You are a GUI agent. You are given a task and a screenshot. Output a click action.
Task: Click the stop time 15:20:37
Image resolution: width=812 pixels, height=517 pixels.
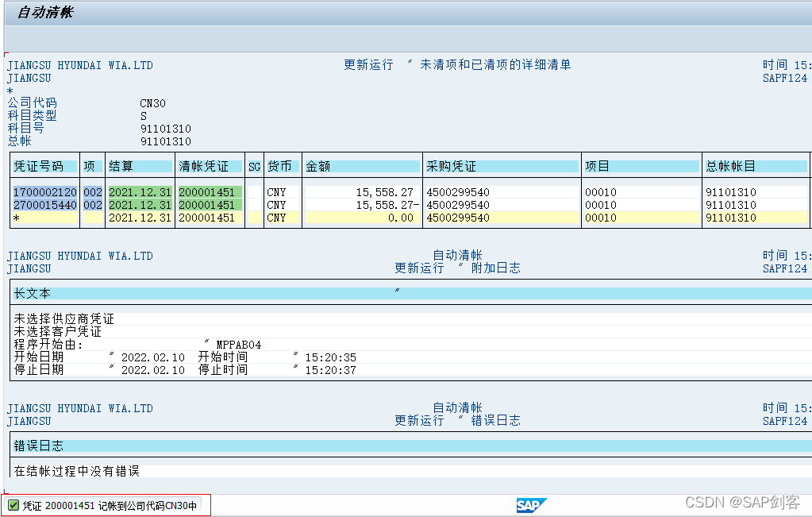pyautogui.click(x=330, y=370)
